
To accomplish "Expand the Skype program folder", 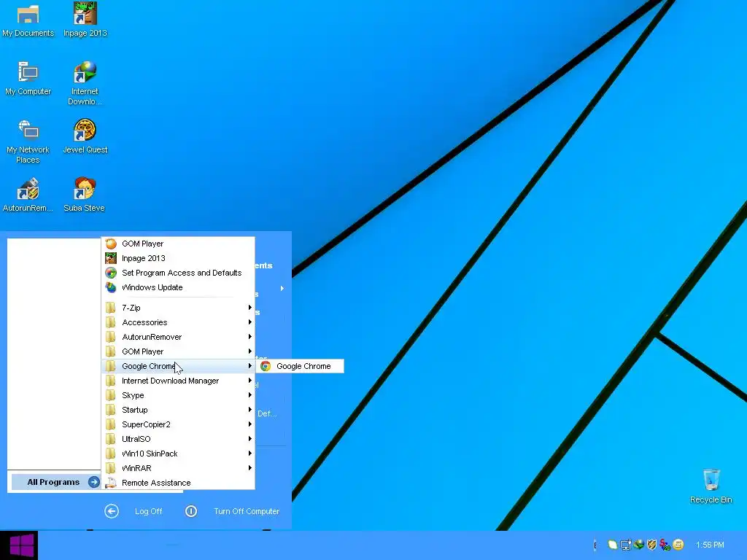I will click(x=178, y=395).
